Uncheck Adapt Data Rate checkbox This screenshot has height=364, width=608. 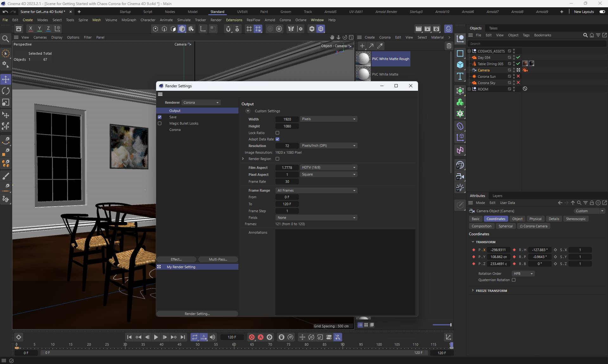[277, 139]
